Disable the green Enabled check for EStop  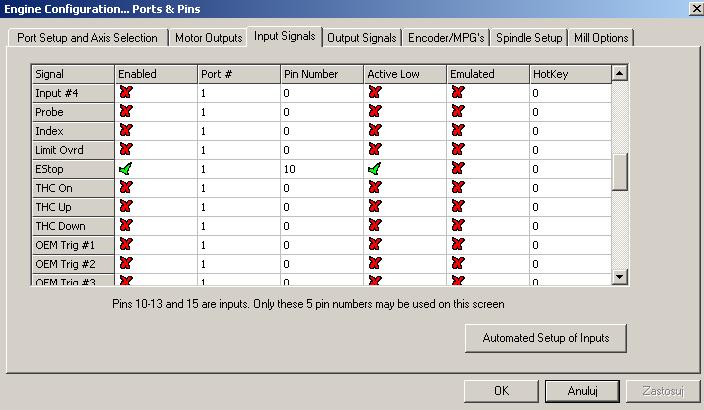coord(126,168)
